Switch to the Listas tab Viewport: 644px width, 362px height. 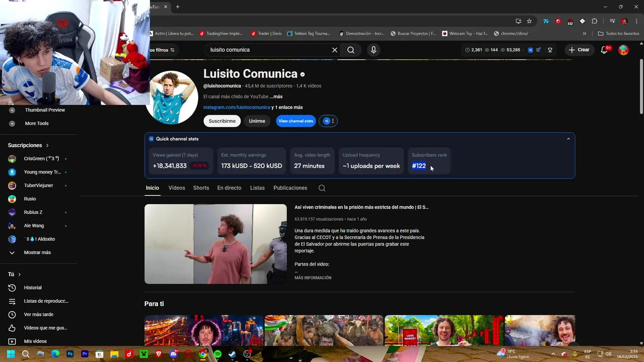click(x=257, y=188)
